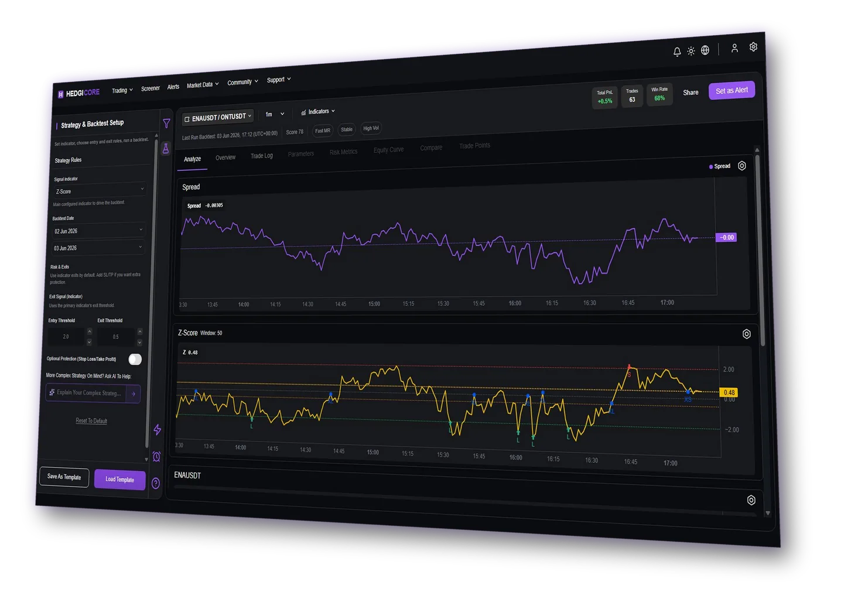Open the user profile icon
The height and width of the screenshot is (616, 841).
pyautogui.click(x=734, y=48)
